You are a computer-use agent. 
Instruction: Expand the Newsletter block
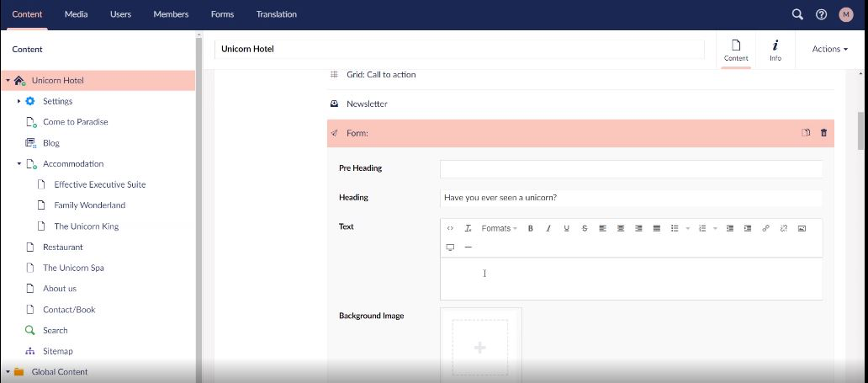pos(580,104)
